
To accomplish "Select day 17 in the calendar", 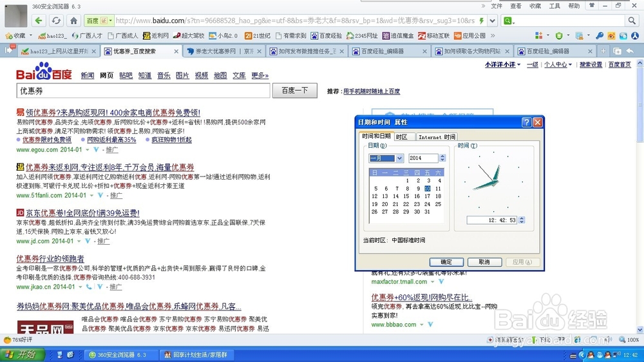I will [x=427, y=196].
